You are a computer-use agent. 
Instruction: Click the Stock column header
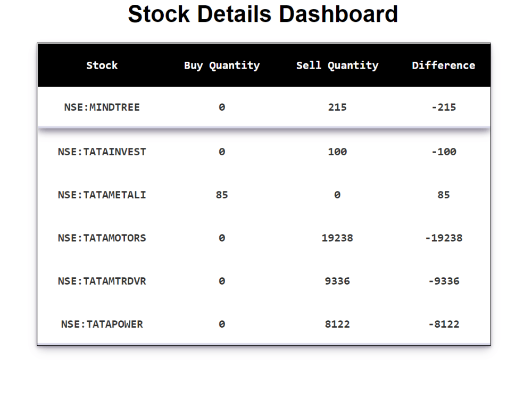(x=102, y=65)
